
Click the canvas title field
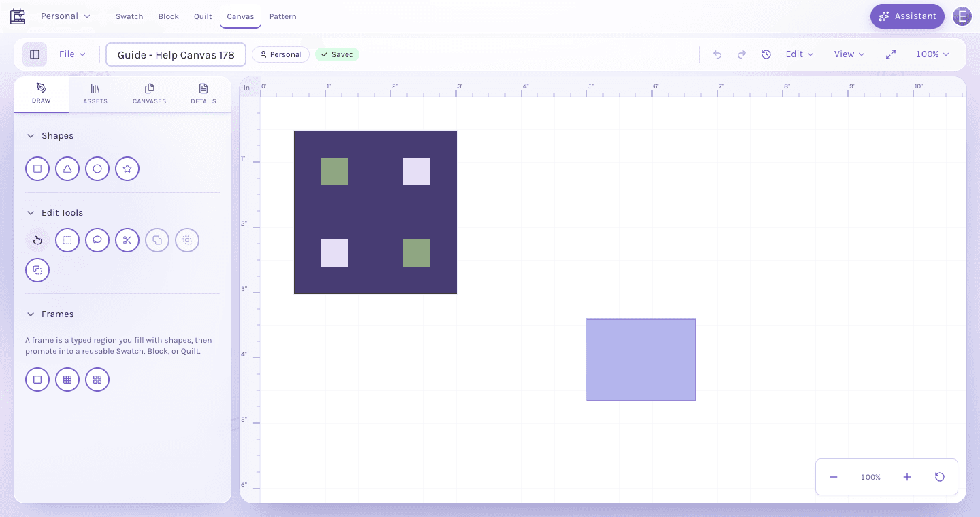[x=176, y=55]
